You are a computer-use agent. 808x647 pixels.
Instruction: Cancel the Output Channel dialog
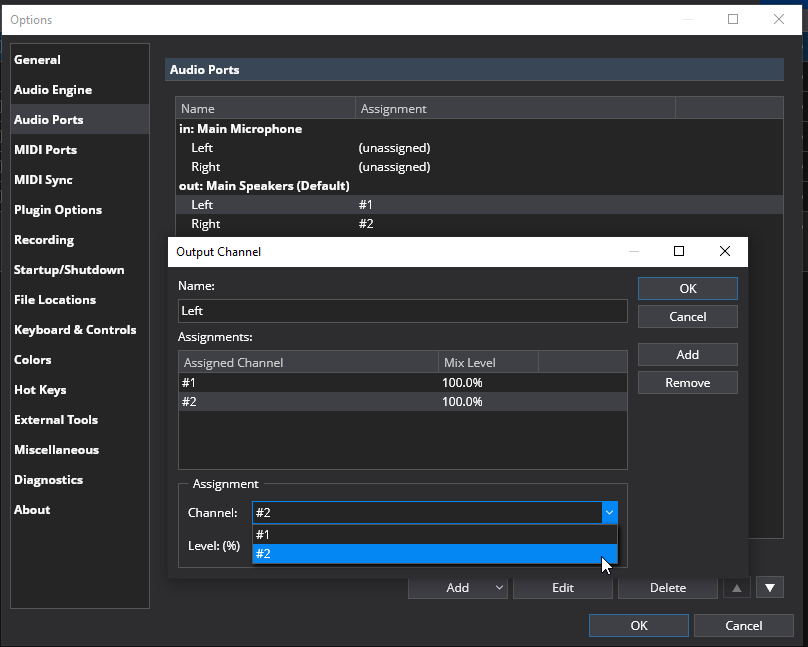click(x=687, y=316)
